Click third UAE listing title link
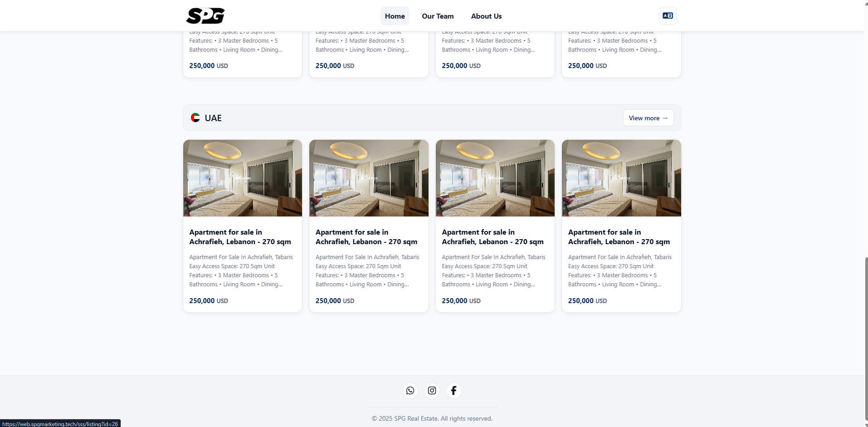868x427 pixels. coord(493,237)
